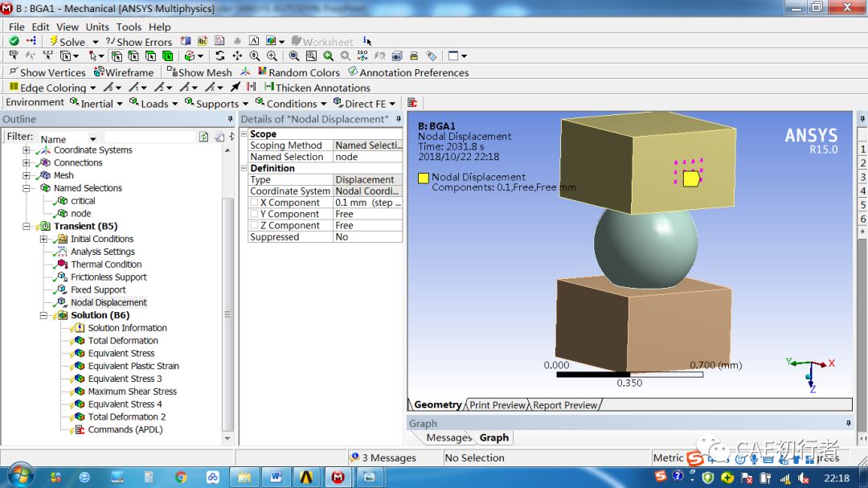868x488 pixels.
Task: Switch to the Report Preview tab
Action: pyautogui.click(x=565, y=405)
